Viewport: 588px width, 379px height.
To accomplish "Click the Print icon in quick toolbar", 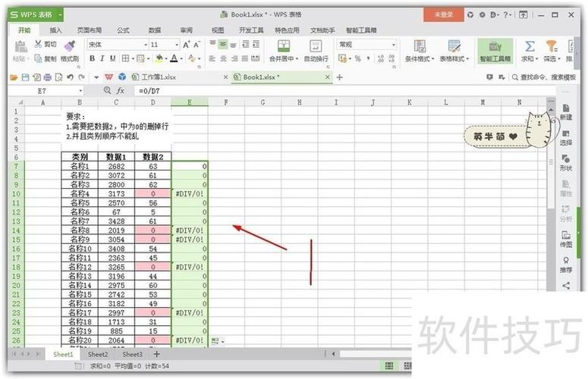I will coord(48,77).
